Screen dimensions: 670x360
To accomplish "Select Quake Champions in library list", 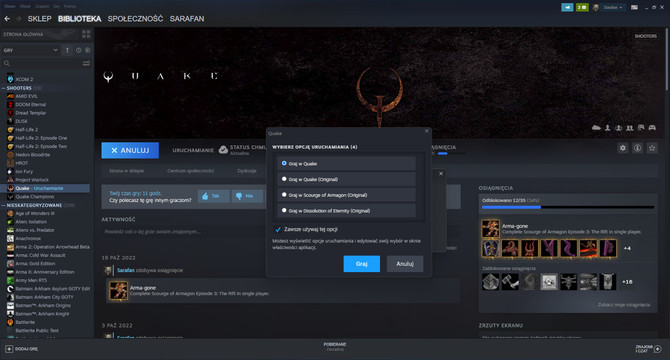I will point(35,197).
